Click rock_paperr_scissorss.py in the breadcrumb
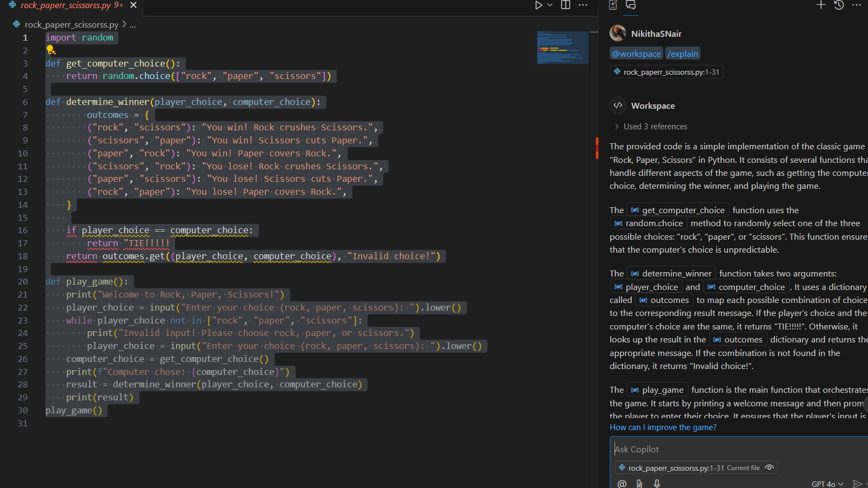The width and height of the screenshot is (868, 488). click(x=71, y=24)
